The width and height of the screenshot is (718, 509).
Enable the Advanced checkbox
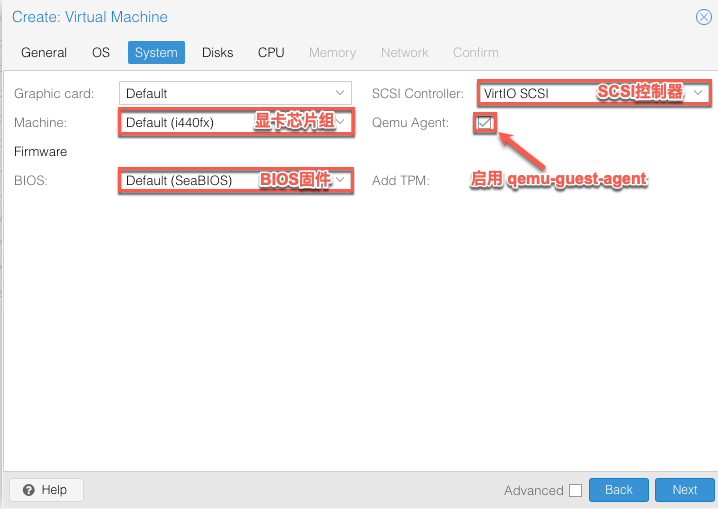point(576,490)
